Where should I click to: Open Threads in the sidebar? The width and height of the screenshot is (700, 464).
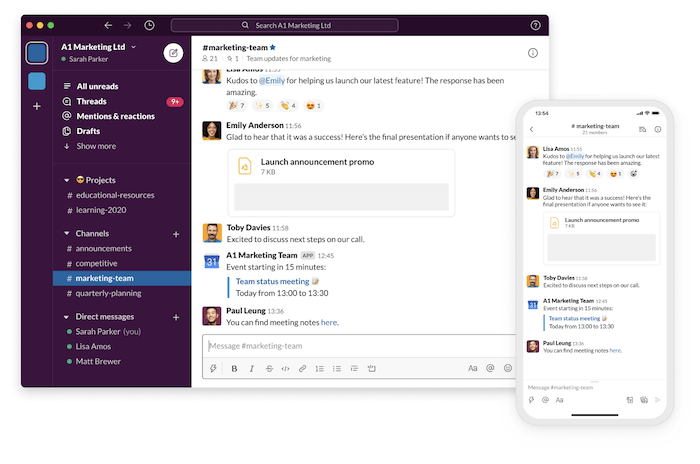91,101
